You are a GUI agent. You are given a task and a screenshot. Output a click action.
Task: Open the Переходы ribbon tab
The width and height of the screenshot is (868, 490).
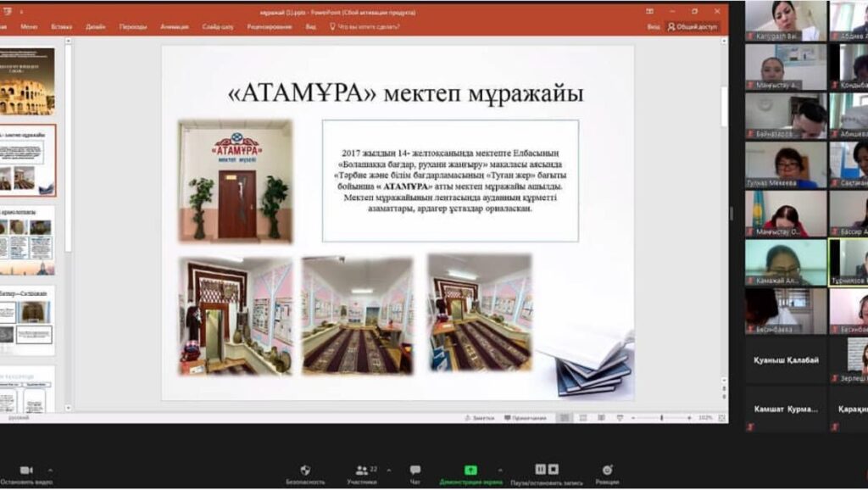tap(133, 26)
